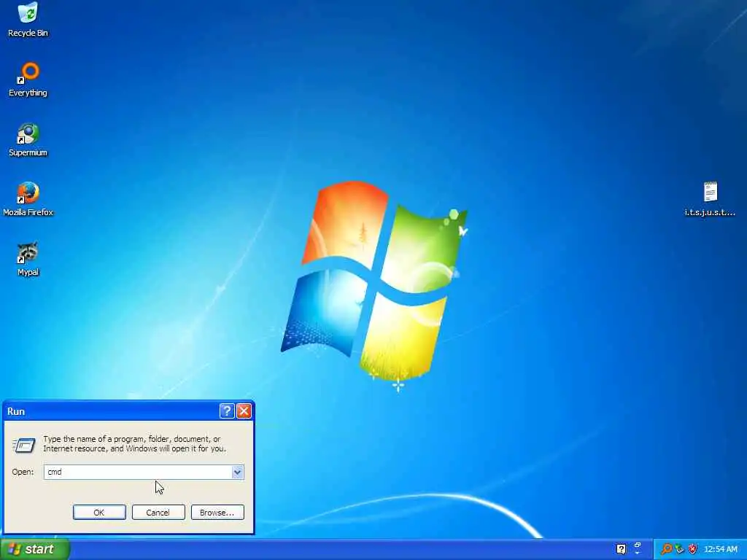Viewport: 747px width, 560px height.
Task: Click the Browse... button
Action: click(x=217, y=513)
